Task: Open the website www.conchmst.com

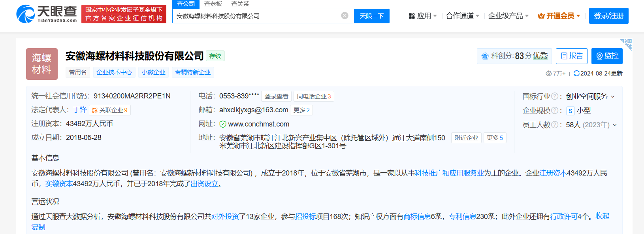Action: coord(259,124)
